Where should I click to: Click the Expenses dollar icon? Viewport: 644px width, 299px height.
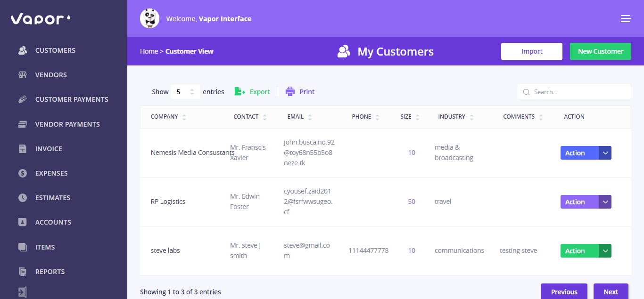point(23,173)
